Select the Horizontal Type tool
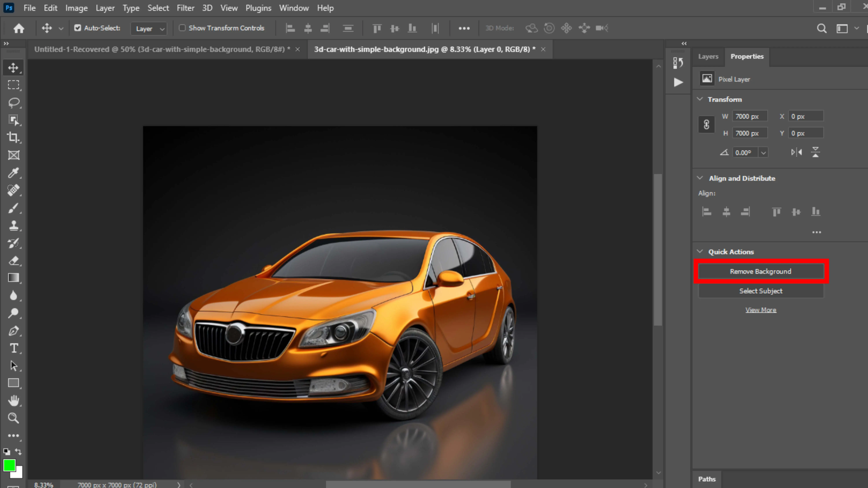 click(13, 348)
